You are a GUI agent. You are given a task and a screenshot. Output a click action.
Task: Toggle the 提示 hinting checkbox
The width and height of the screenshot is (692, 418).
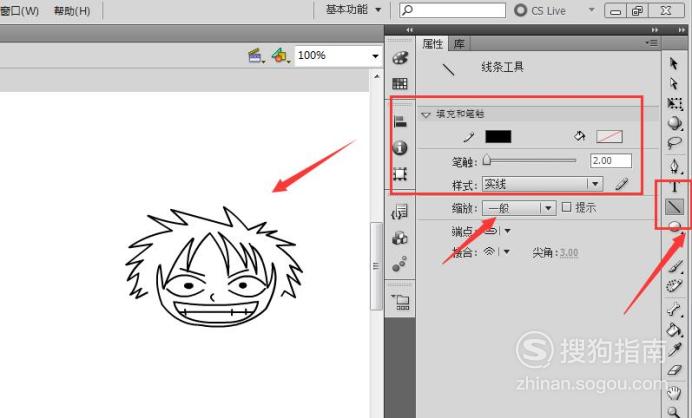(567, 207)
